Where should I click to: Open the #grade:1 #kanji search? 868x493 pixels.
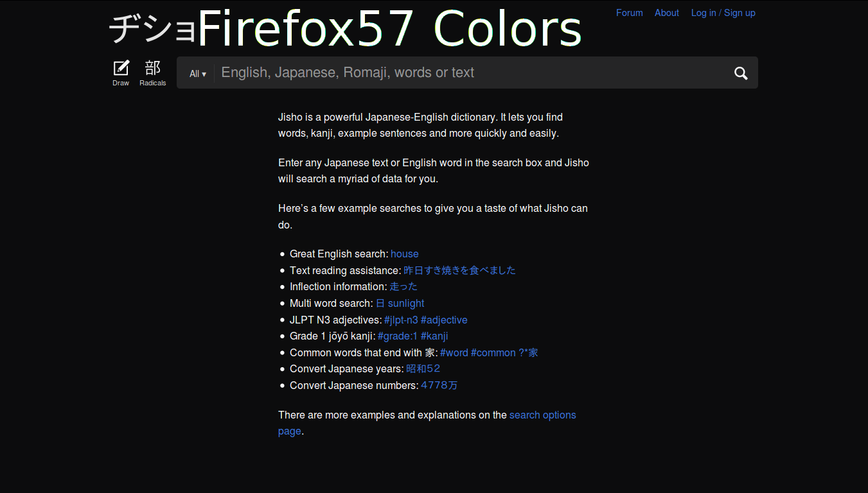coord(413,336)
